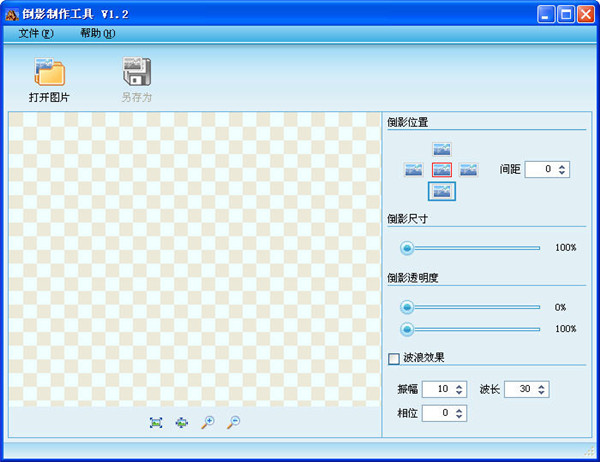Image resolution: width=600 pixels, height=462 pixels.
Task: Maximize the window
Action: 566,15
